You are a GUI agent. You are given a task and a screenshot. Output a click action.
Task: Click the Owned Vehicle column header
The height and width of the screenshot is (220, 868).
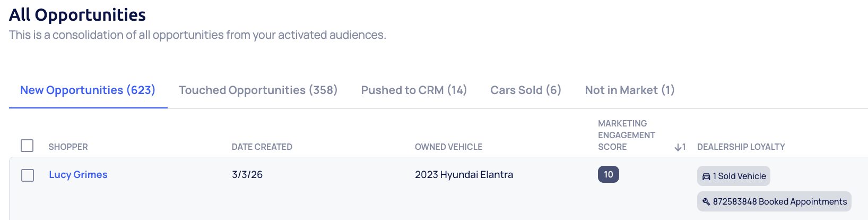[448, 147]
